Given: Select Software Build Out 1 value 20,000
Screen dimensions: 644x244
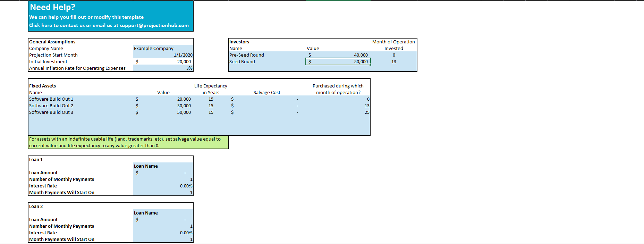Looking at the screenshot, I should coord(163,99).
